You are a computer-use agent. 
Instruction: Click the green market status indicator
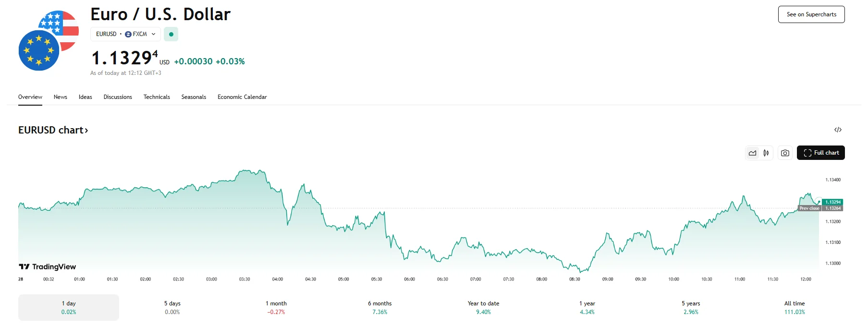click(x=171, y=34)
